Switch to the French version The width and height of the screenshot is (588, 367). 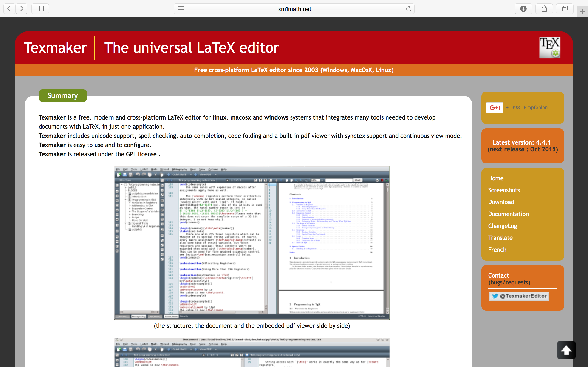click(497, 250)
